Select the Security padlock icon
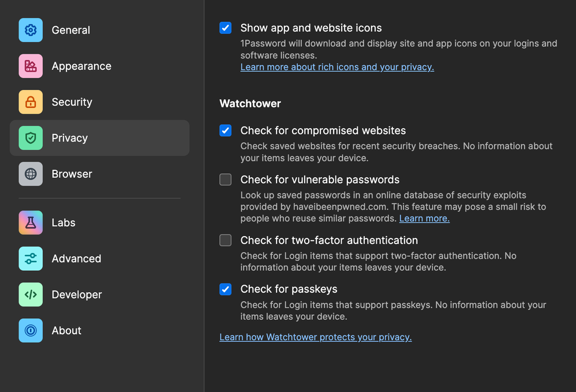This screenshot has width=576, height=392. click(x=31, y=102)
